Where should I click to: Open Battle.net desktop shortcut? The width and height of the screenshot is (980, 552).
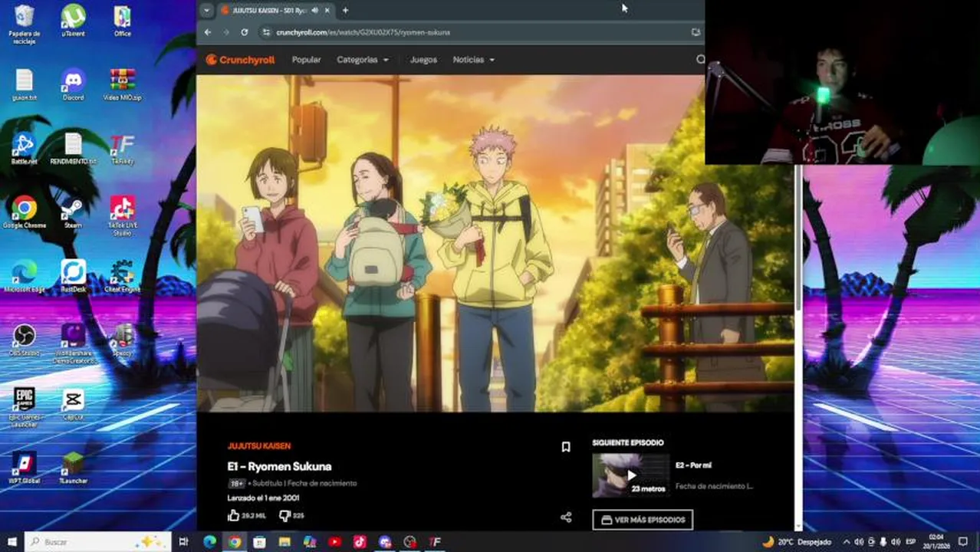pos(25,149)
